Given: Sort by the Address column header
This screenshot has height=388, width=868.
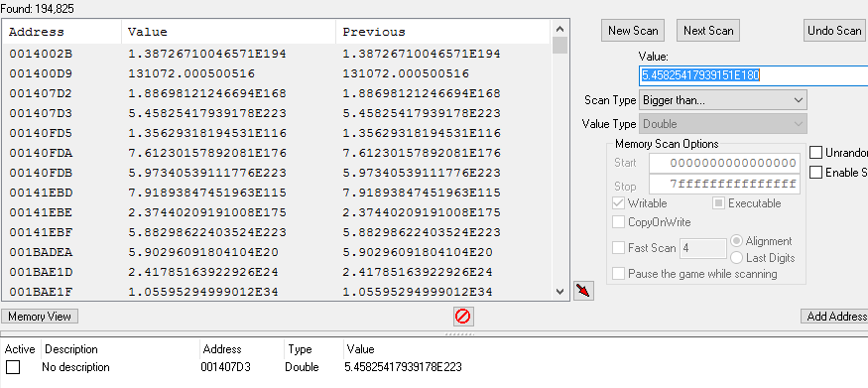Looking at the screenshot, I should 62,32.
